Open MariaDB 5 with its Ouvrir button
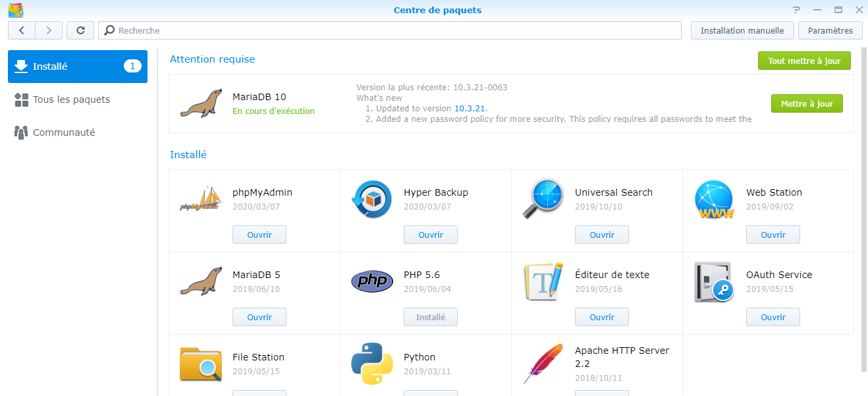The image size is (868, 396). pyautogui.click(x=259, y=317)
